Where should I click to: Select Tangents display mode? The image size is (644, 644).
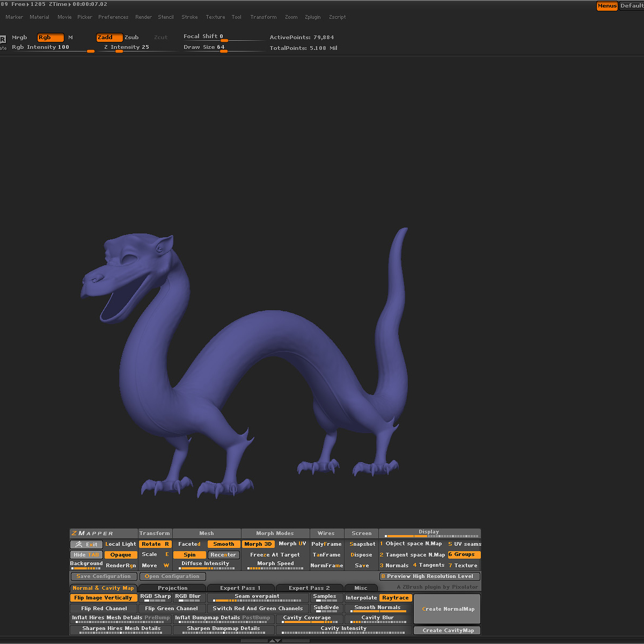click(429, 566)
